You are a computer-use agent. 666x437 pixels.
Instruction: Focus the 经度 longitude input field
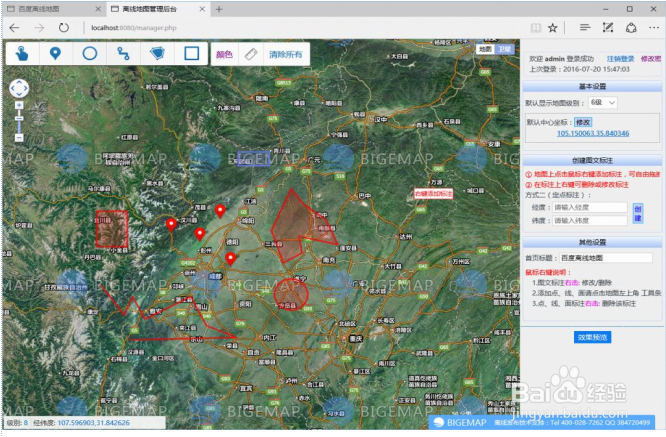pyautogui.click(x=590, y=207)
